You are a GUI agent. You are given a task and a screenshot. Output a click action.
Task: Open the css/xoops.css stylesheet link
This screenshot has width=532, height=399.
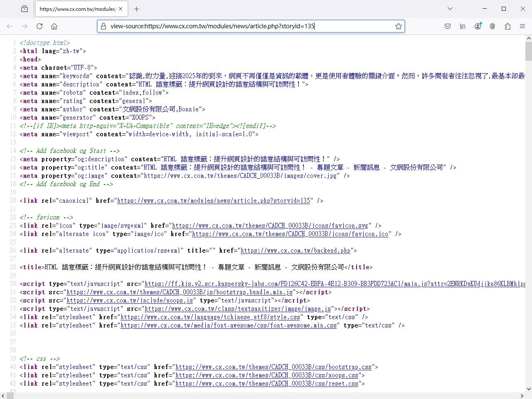point(267,375)
